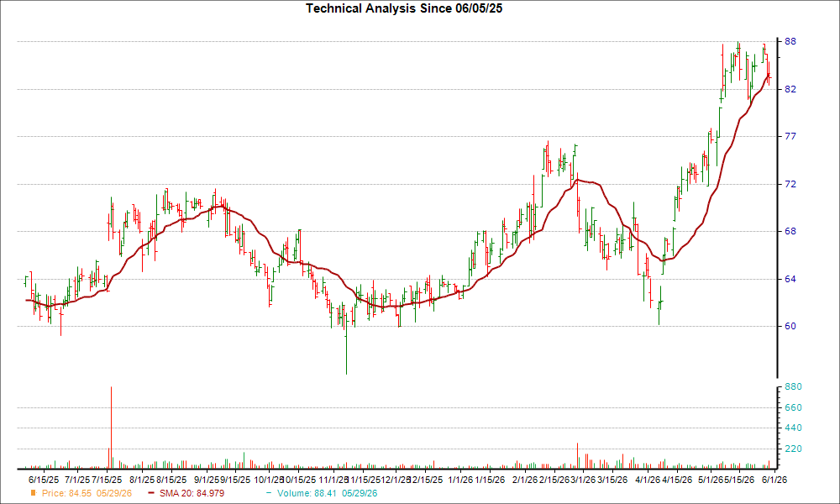Click the orange Price legend marker
Viewport: 840px width, 504px height.
point(34,493)
